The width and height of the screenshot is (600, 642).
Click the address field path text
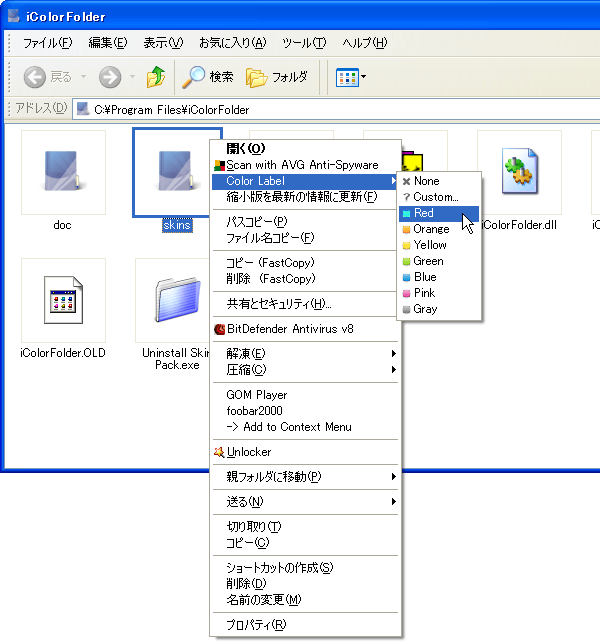172,110
